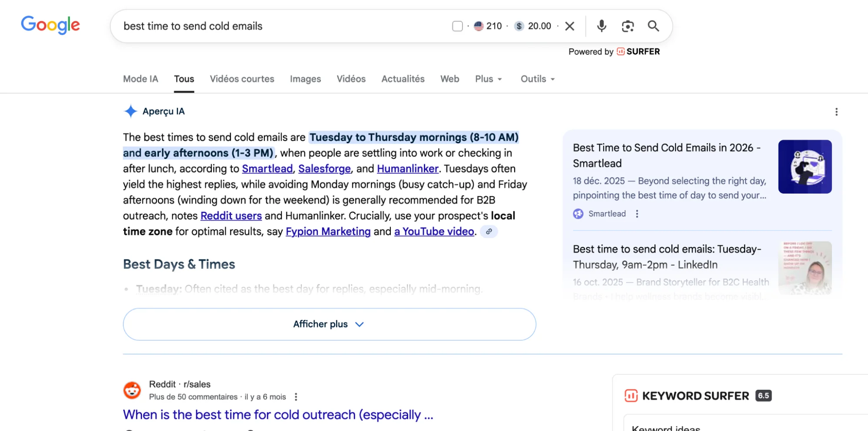
Task: Open the Actualités tab
Action: coord(403,79)
